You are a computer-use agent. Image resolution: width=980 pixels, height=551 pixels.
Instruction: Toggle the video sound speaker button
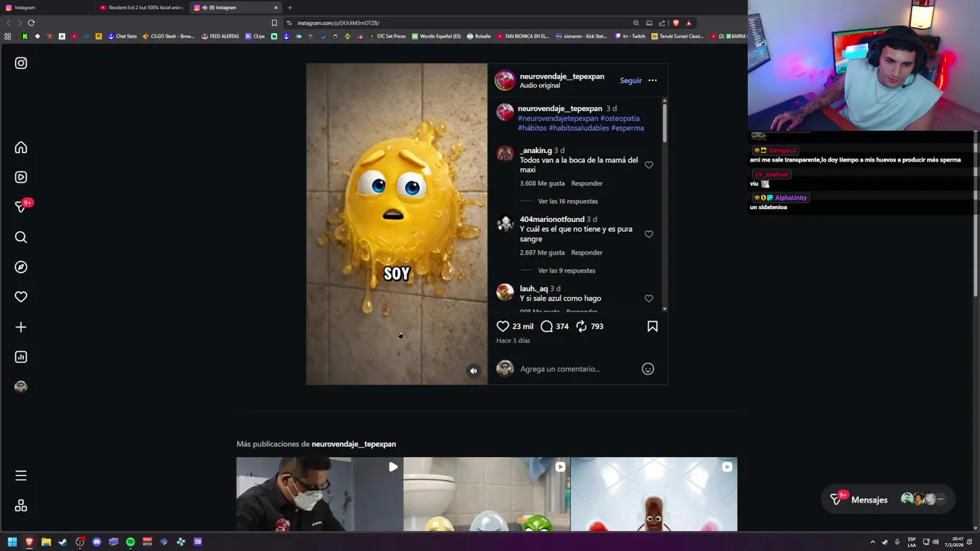[x=473, y=370]
